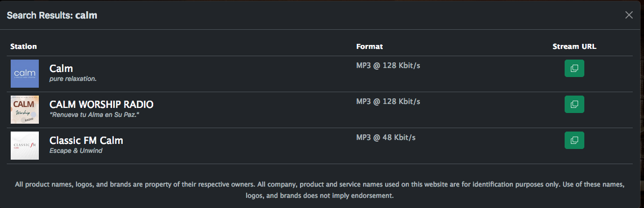644x208 pixels.
Task: Open the CALM WORSHIP RADIO station title
Action: pos(101,104)
